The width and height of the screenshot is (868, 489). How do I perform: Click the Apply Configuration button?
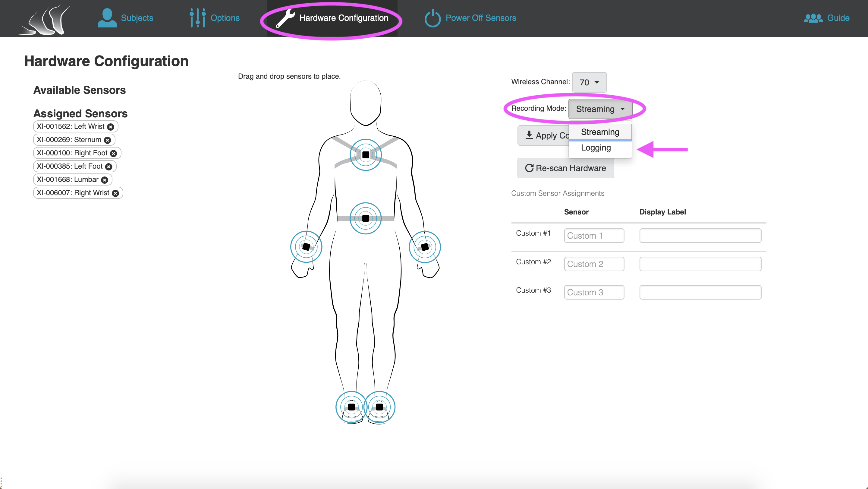543,135
